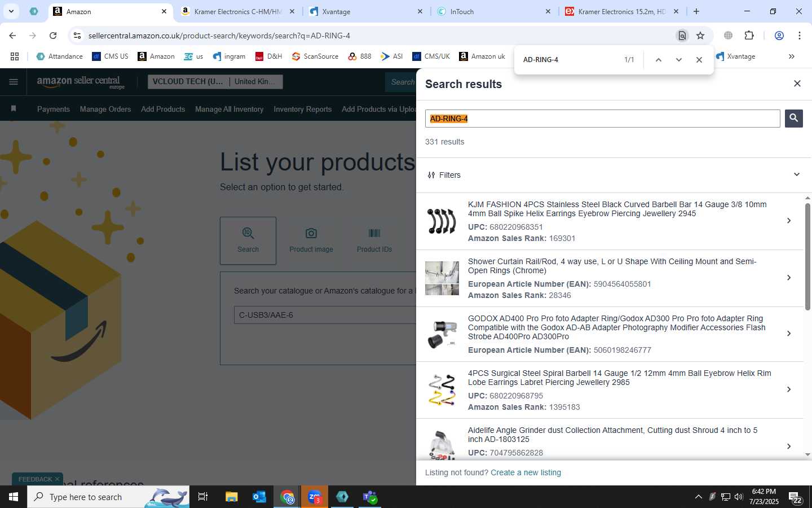
Task: Click the search magnifier button in results panel
Action: click(793, 118)
